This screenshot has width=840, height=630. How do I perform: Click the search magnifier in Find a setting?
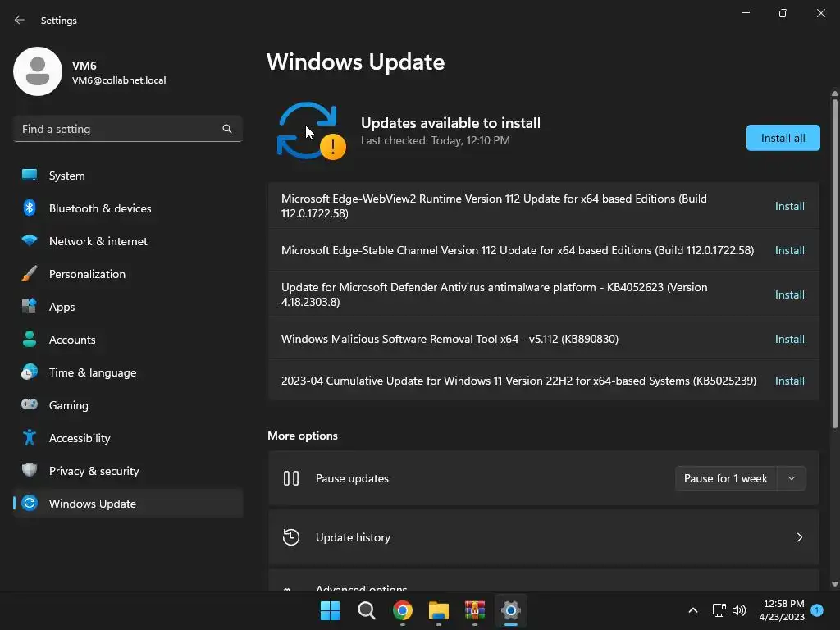[227, 129]
